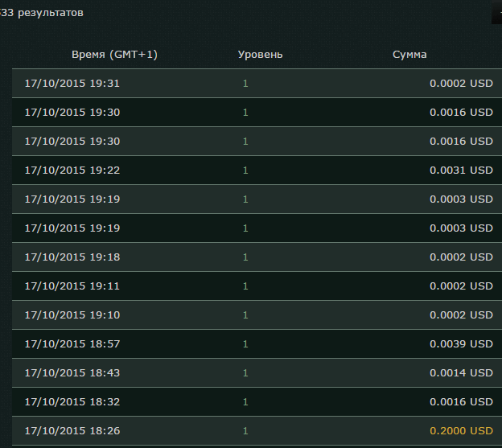Click the 0.0039 USD amount
Viewport: 502px width, 448px height.
(461, 344)
